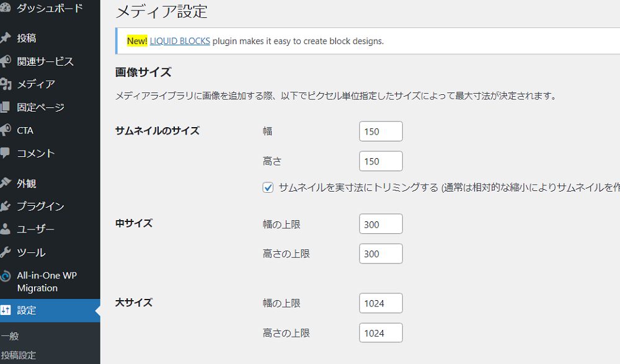The image size is (620, 364).
Task: Click the thumbnail width field
Action: pos(381,131)
